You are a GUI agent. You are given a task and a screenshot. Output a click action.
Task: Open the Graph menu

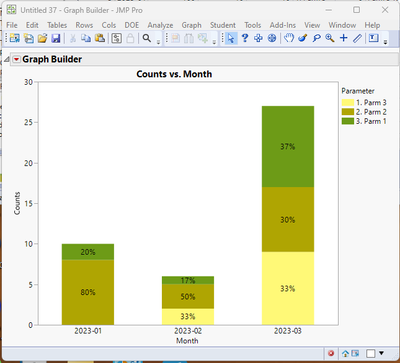191,25
